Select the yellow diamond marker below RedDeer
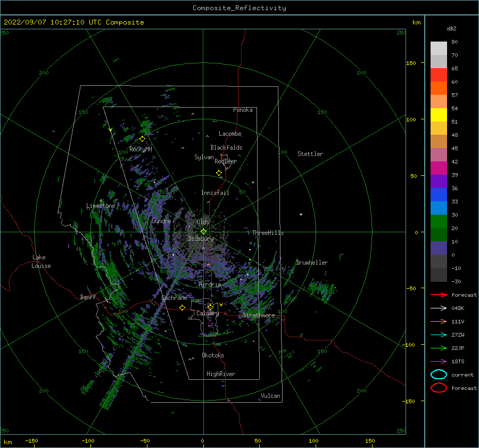Screen dimensions: 479x448 click(219, 173)
